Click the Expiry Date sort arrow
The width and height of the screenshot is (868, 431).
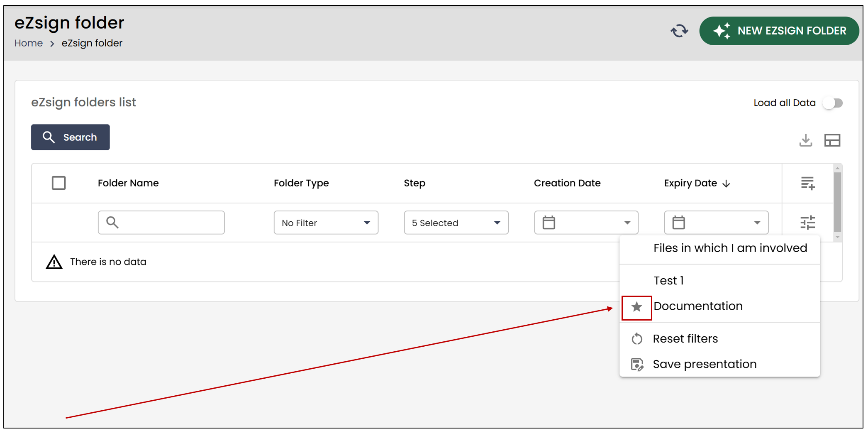tap(726, 184)
